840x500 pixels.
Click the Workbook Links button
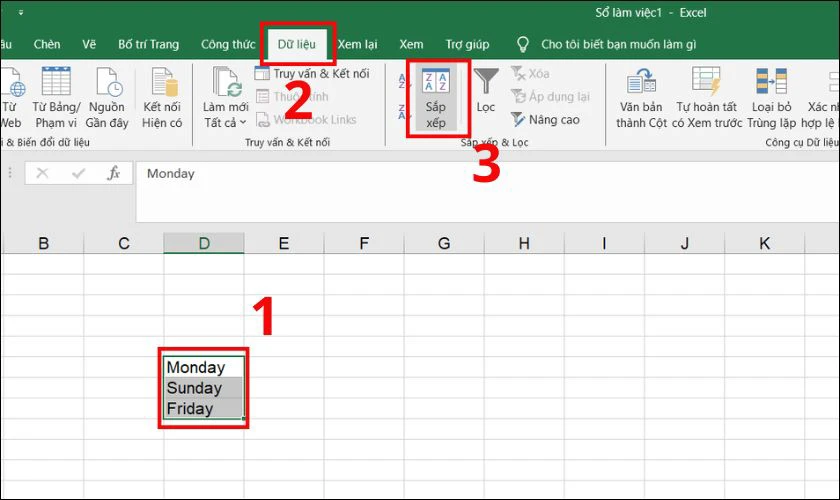point(306,120)
